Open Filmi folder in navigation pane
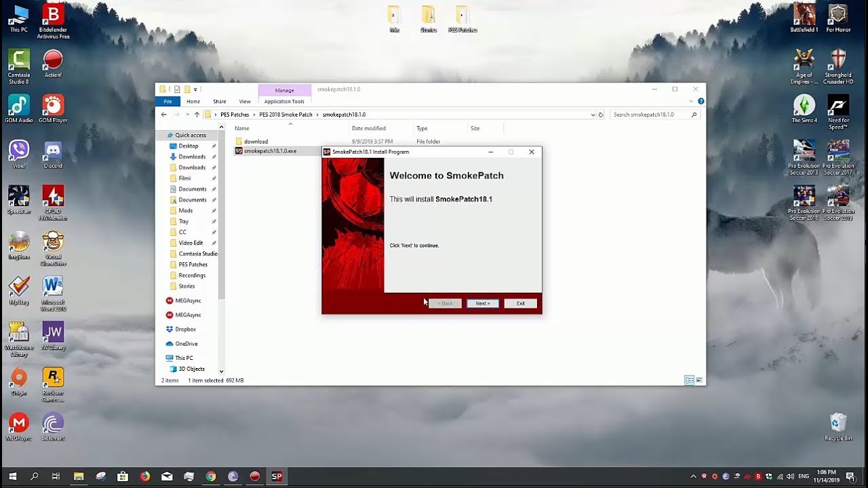The image size is (868, 488). [184, 178]
